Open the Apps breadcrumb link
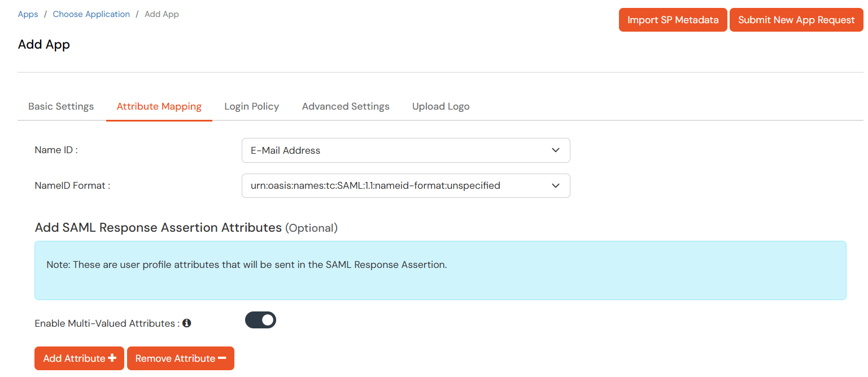Image resolution: width=868 pixels, height=377 pixels. click(28, 14)
